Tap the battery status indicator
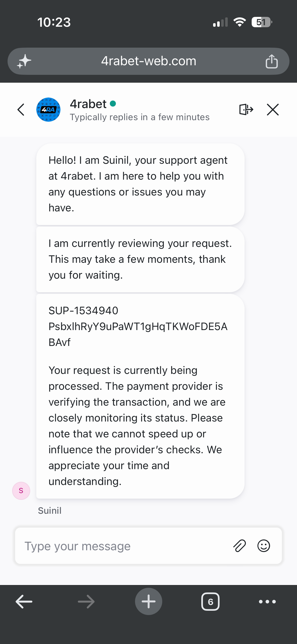The height and width of the screenshot is (644, 297). [262, 22]
